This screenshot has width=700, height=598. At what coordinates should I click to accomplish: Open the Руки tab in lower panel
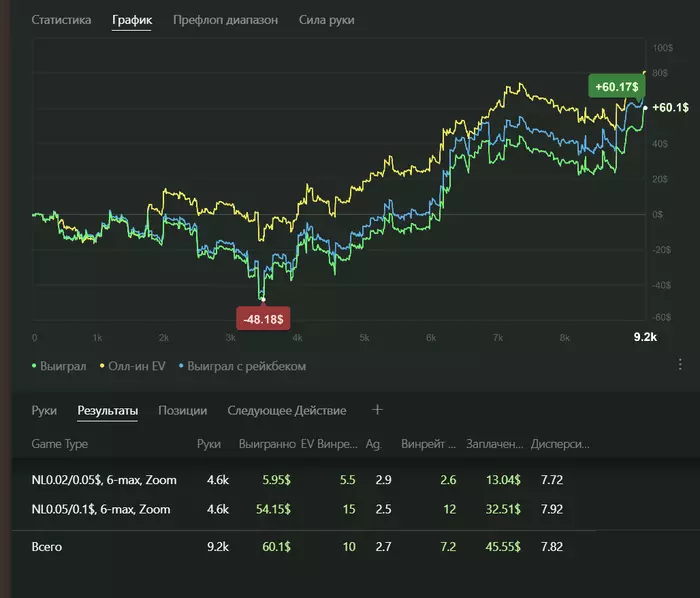point(44,411)
